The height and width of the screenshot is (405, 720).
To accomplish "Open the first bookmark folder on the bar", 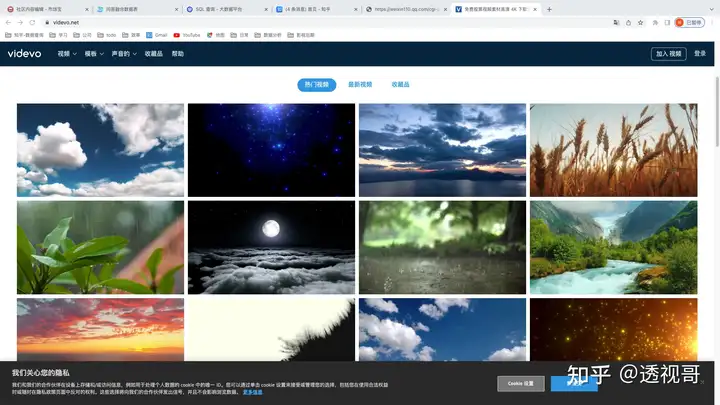I will (24, 35).
